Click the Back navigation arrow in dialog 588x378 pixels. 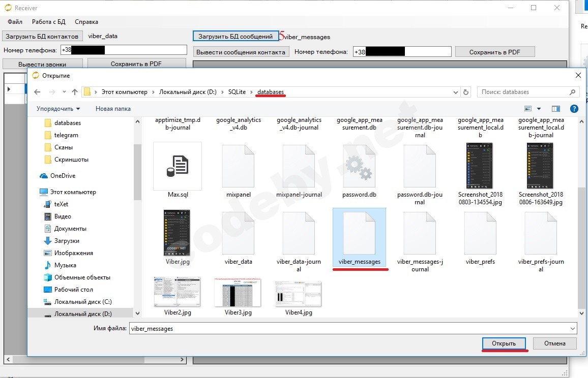(x=37, y=92)
